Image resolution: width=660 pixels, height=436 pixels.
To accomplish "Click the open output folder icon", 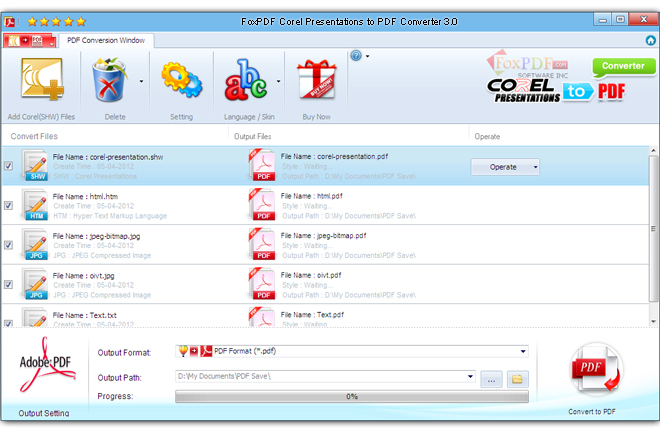I will pos(518,379).
